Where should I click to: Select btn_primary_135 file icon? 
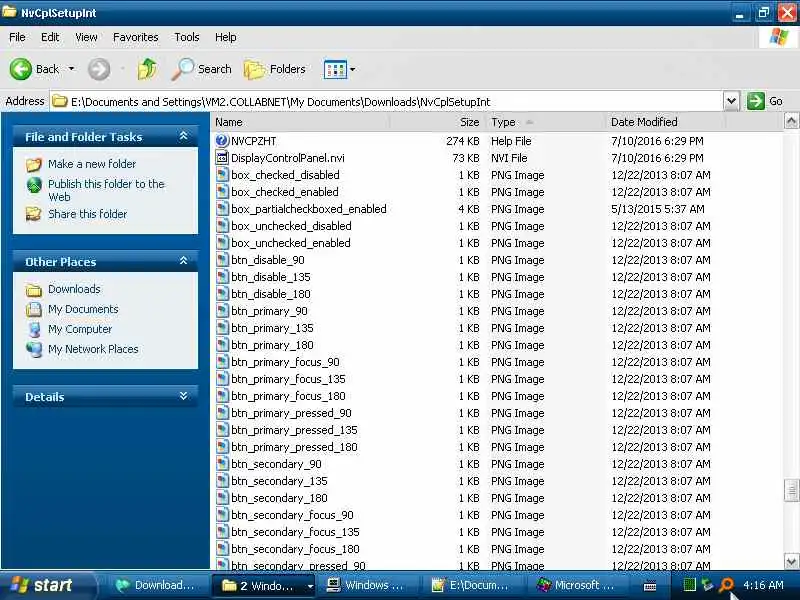click(x=222, y=328)
